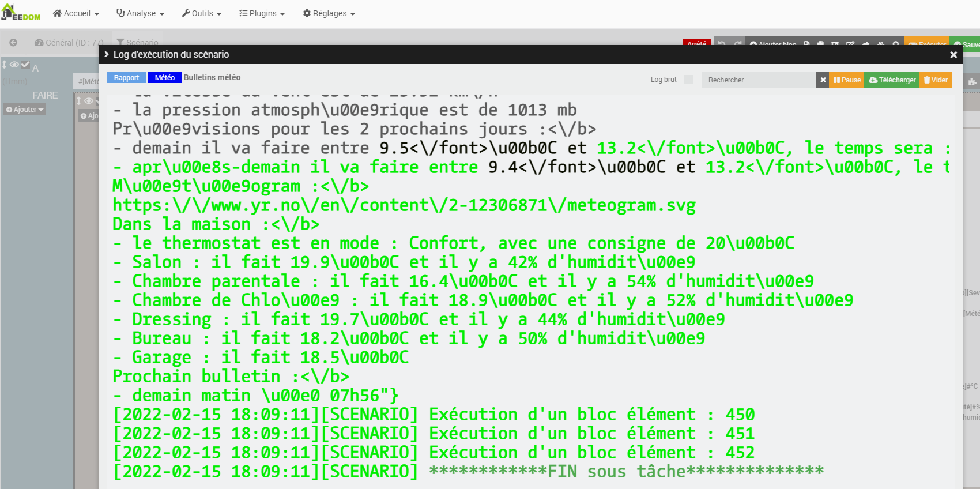980x489 pixels.
Task: Click the 'Chambre parentale' log line
Action: (x=463, y=281)
